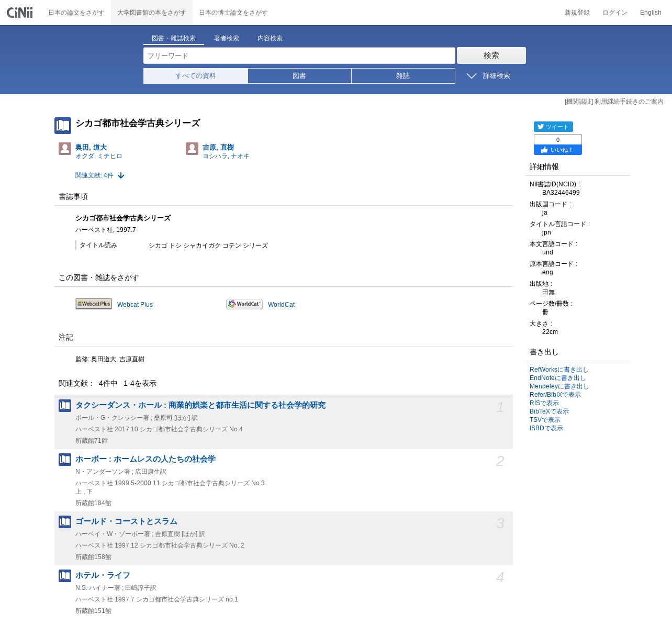The width and height of the screenshot is (672, 636).
Task: Click 所蔵館158館 holdings text
Action: click(93, 557)
